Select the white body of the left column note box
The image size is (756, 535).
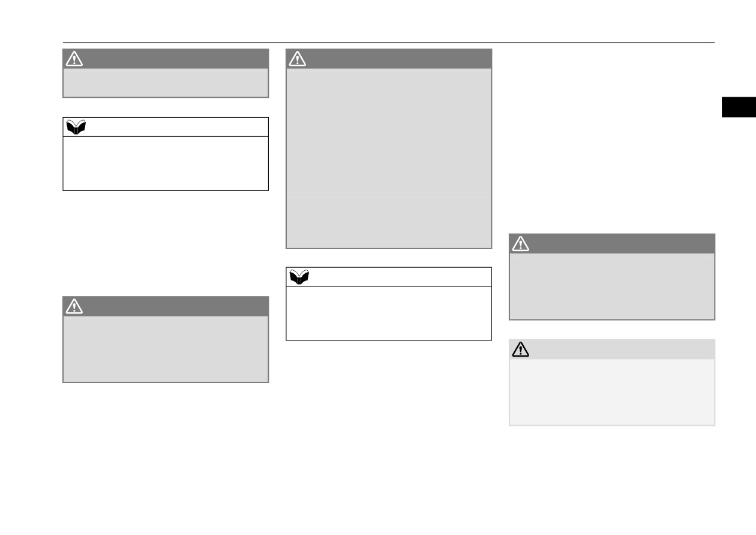pyautogui.click(x=166, y=163)
